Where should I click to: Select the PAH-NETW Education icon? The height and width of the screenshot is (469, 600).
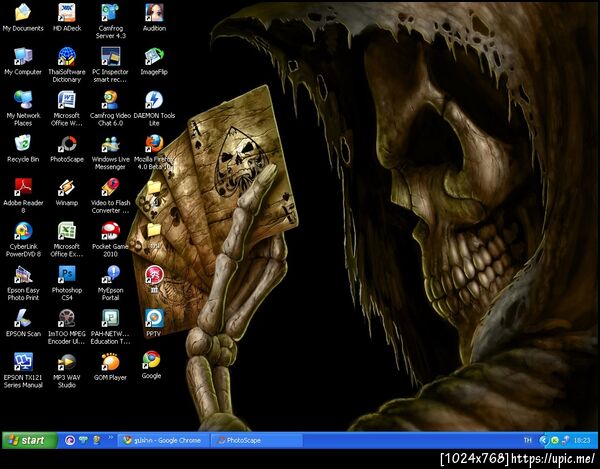(111, 326)
